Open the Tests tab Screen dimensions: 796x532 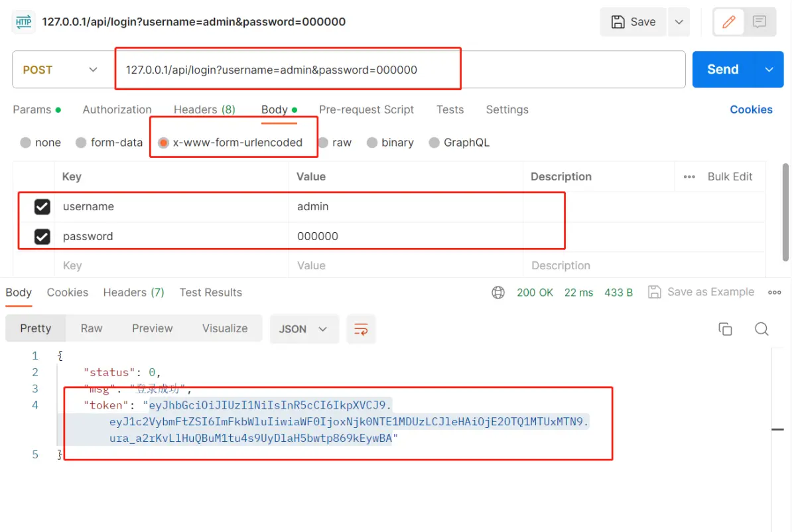point(450,110)
